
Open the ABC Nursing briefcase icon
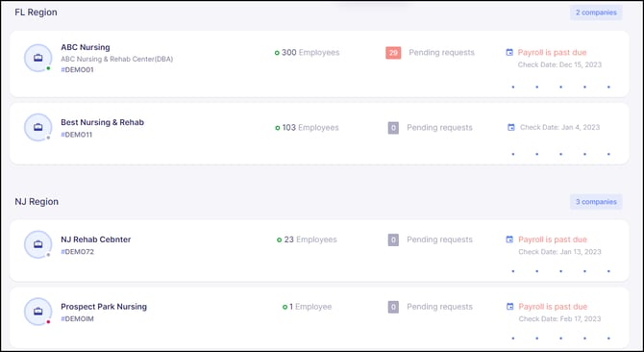tap(38, 58)
